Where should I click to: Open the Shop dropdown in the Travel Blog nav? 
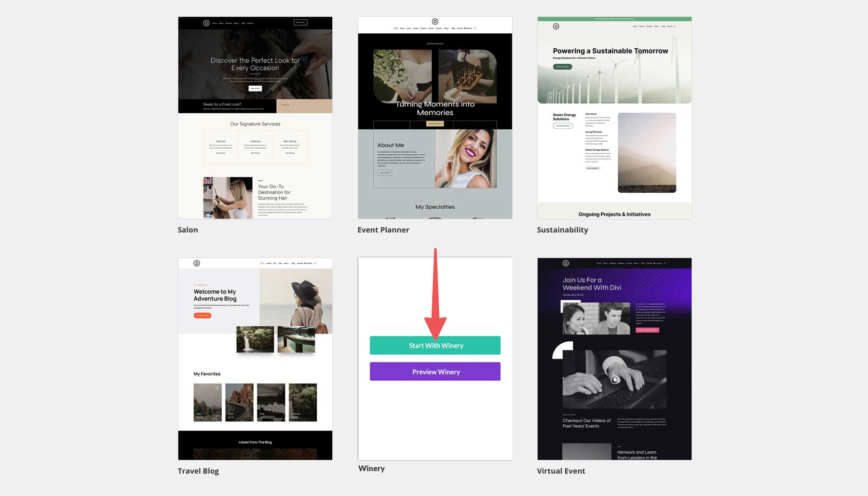click(x=286, y=263)
